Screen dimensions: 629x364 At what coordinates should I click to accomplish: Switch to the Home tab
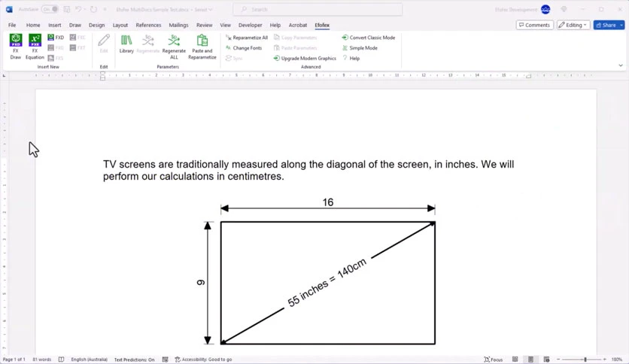click(33, 25)
